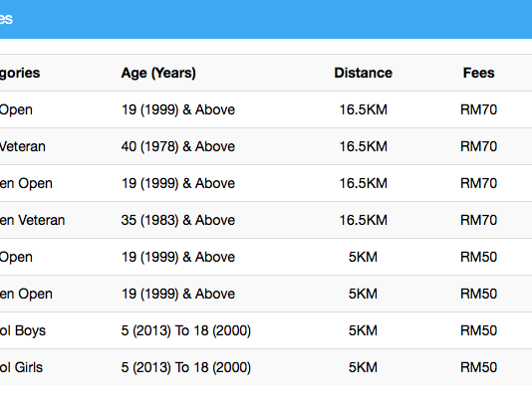Click the Fees column header
532x410 pixels.
coord(479,73)
